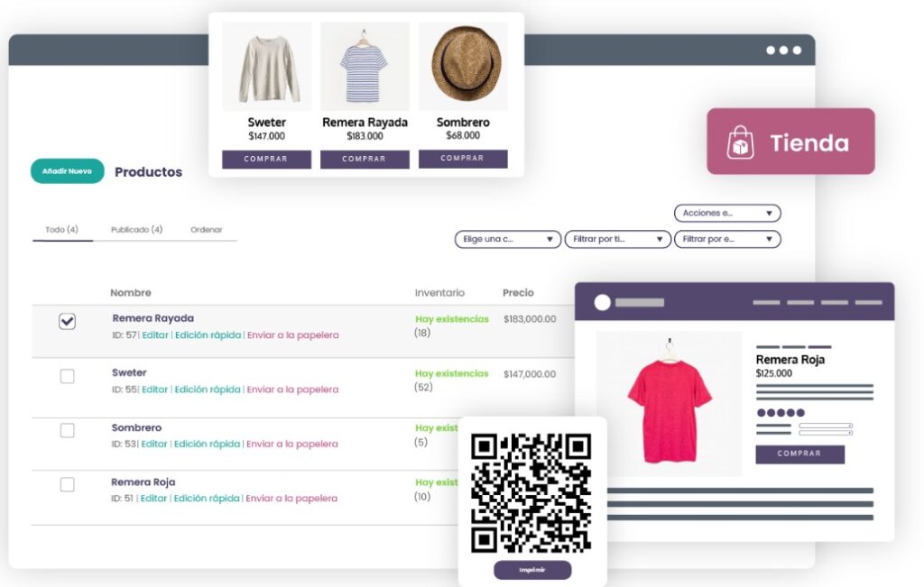Screen dimensions: 924x587
Task: Click the Productos page heading
Action: (x=149, y=172)
